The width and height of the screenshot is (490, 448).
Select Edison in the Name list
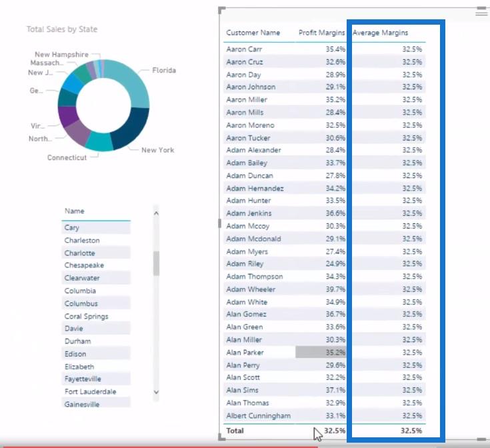click(95, 354)
